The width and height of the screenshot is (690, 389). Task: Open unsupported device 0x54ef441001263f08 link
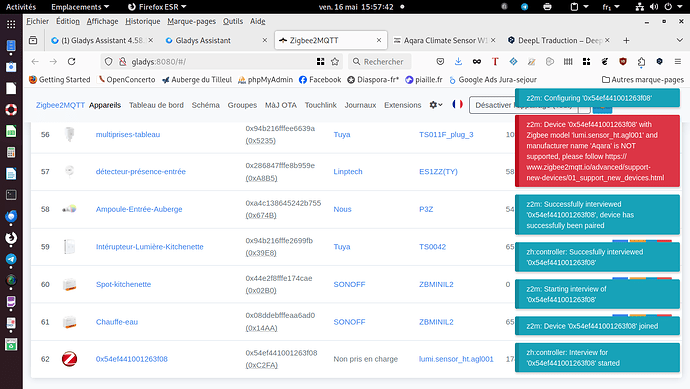(132, 359)
